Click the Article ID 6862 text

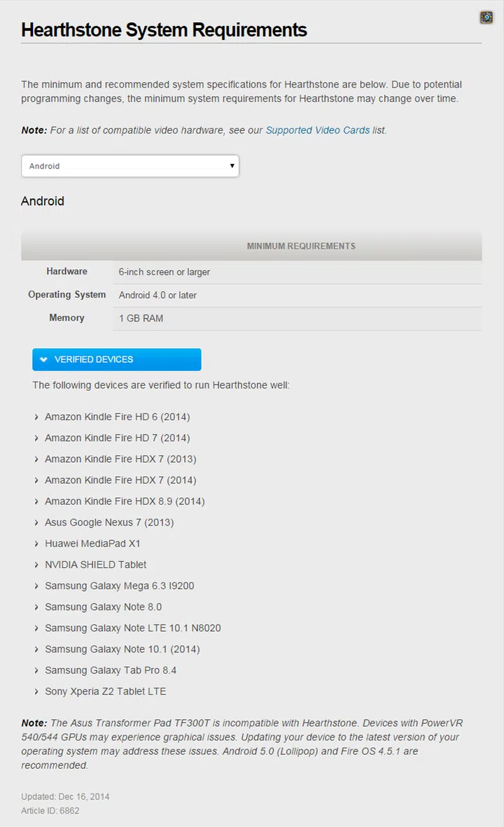click(50, 810)
